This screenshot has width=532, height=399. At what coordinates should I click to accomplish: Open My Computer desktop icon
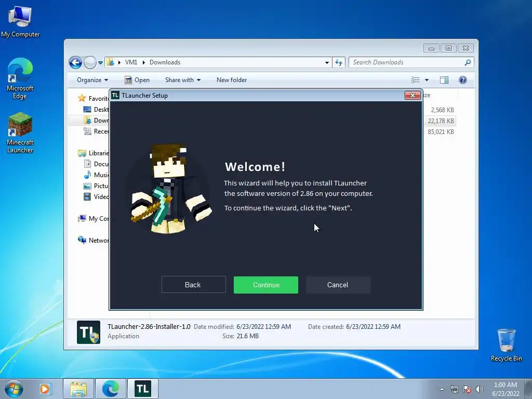point(20,22)
